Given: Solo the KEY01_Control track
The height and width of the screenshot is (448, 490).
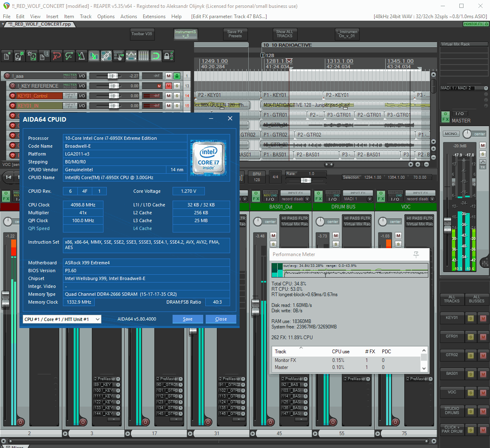Looking at the screenshot, I should 177,96.
